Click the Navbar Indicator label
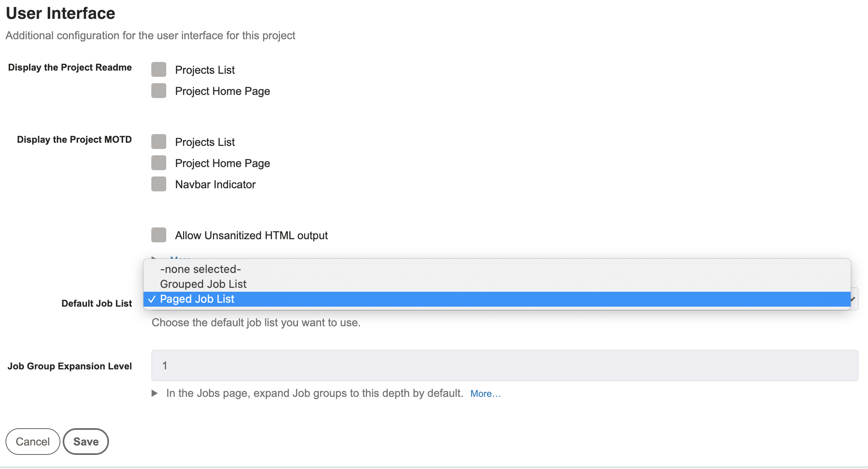 pos(215,184)
